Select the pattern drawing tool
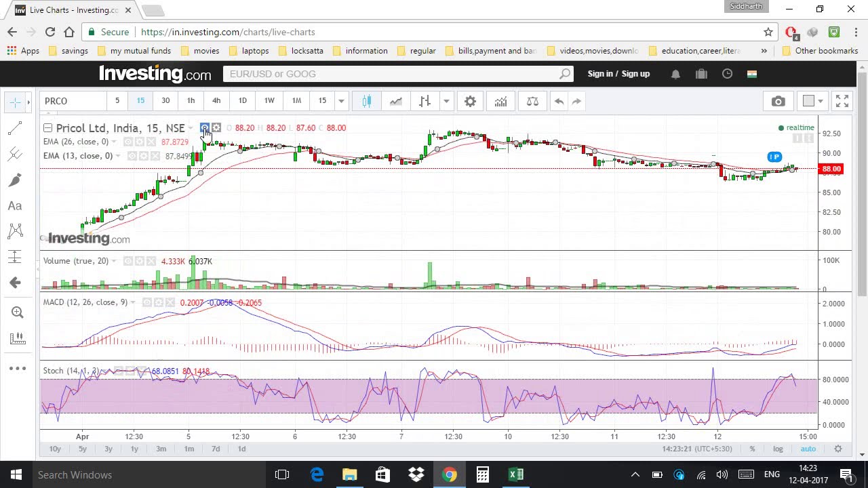 15,231
